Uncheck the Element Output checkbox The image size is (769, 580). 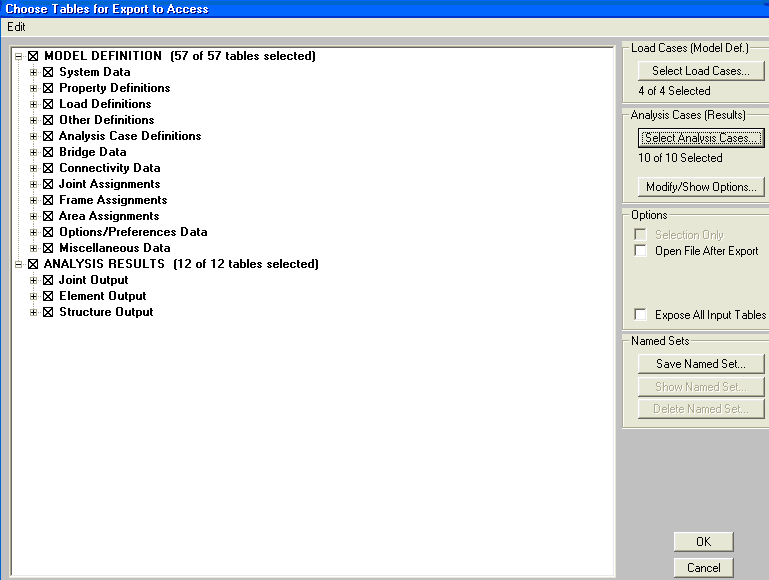pos(48,296)
